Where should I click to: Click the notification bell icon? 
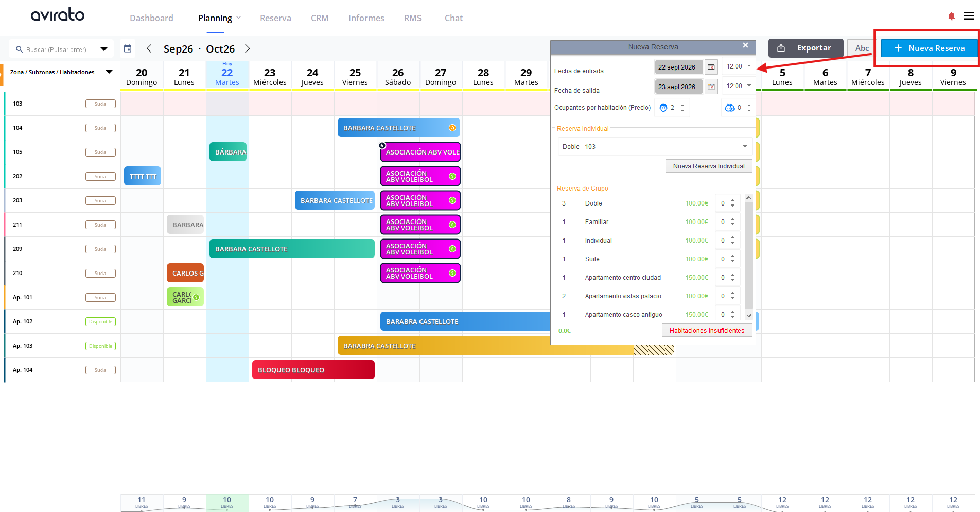pyautogui.click(x=952, y=16)
